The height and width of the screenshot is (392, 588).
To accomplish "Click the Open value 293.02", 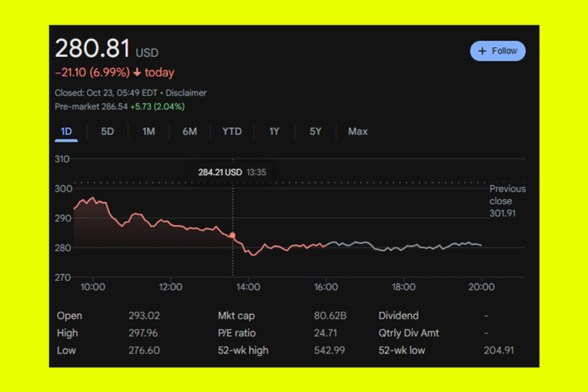I will click(144, 316).
